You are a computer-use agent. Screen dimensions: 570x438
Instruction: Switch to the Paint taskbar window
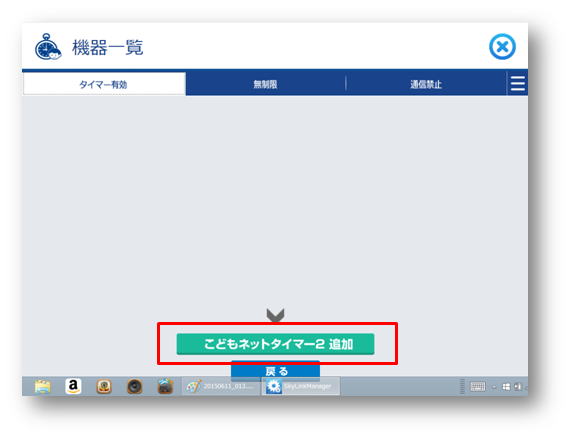pyautogui.click(x=221, y=386)
